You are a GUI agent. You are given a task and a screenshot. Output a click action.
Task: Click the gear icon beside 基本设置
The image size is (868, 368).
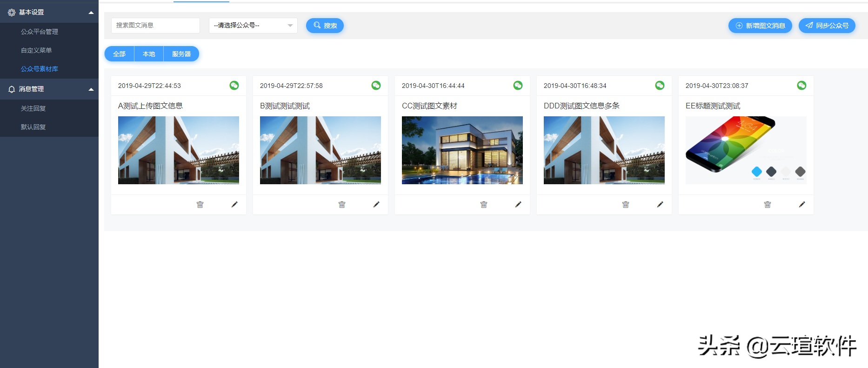point(12,13)
